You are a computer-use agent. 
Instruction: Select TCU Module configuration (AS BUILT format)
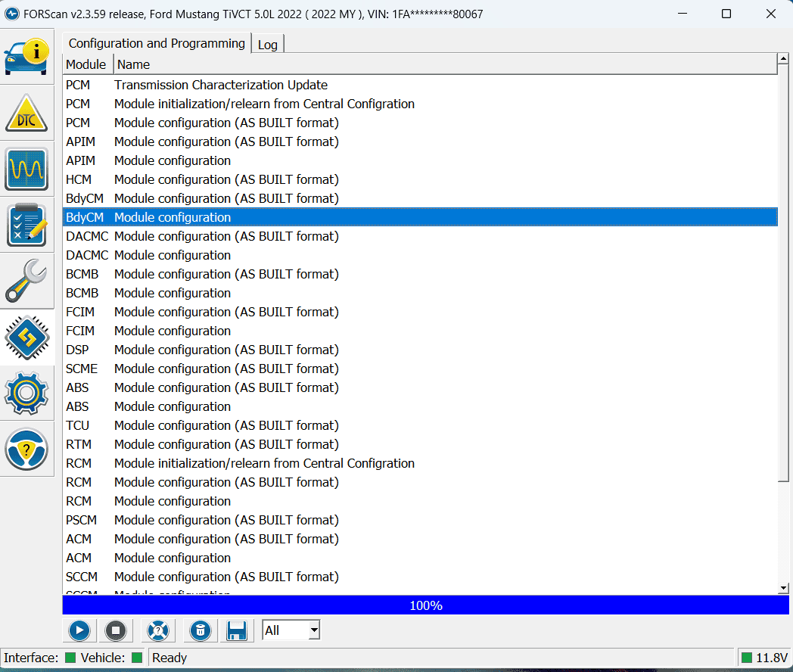pos(420,425)
